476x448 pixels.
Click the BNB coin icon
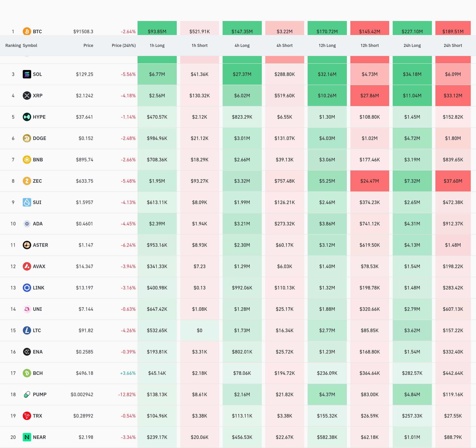pyautogui.click(x=27, y=159)
